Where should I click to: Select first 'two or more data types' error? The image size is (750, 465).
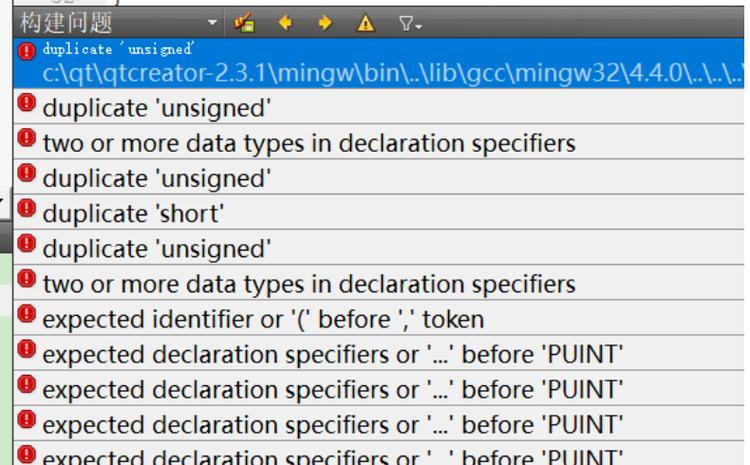pos(378,142)
